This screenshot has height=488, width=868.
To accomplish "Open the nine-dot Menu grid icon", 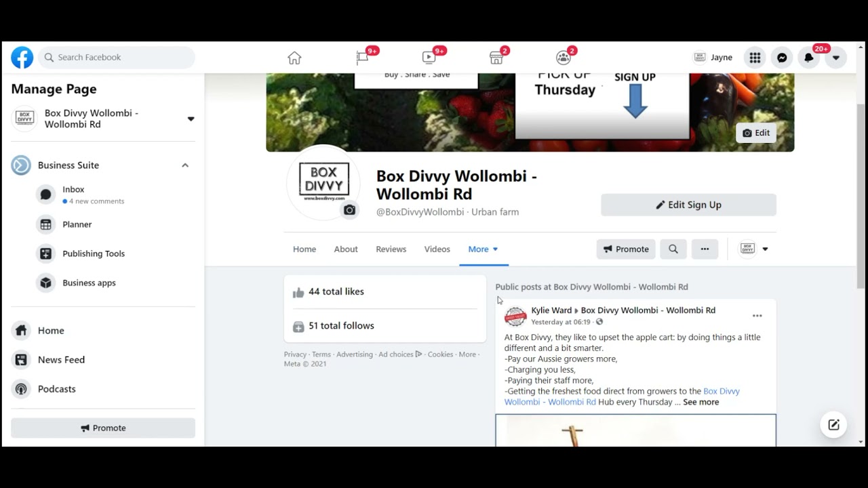I will coord(755,58).
